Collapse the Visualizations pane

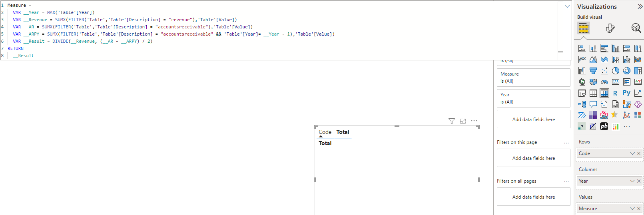[x=640, y=6]
